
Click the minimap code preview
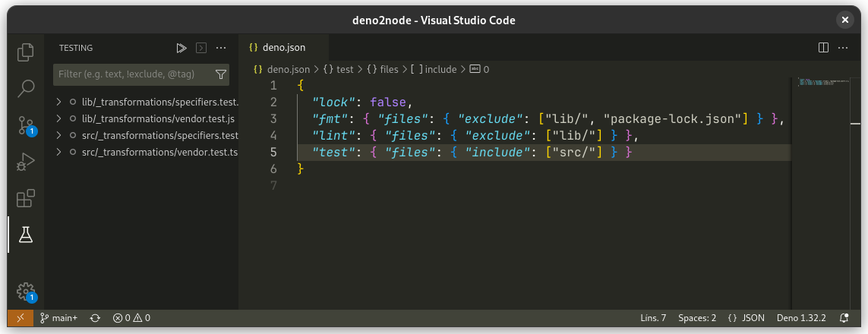tap(824, 83)
